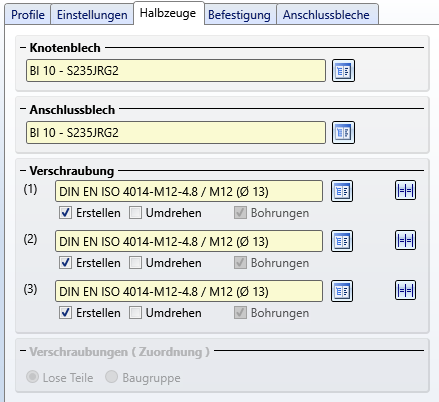Screen dimensions: 439x402
Task: Select the Baugruppe radio option
Action: pyautogui.click(x=111, y=377)
